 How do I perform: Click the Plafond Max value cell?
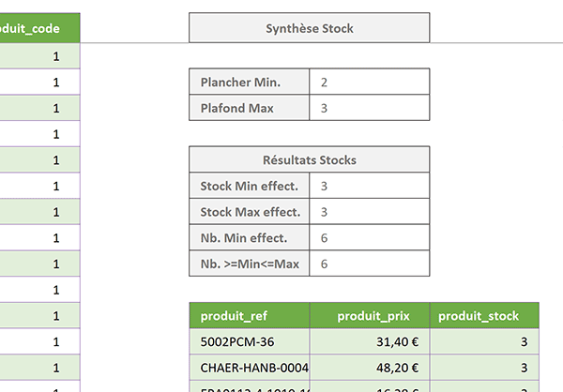(369, 108)
